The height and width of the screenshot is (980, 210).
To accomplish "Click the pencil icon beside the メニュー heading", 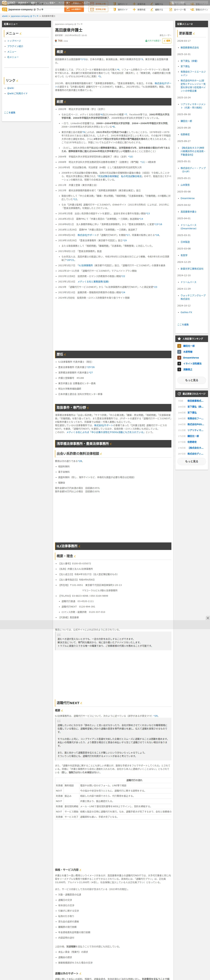I will tap(21, 33).
